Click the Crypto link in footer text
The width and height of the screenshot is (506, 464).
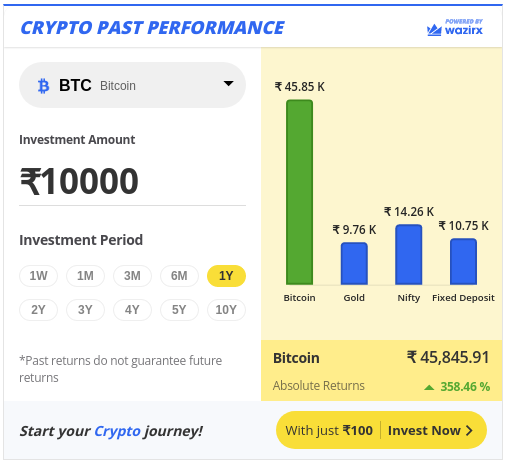click(117, 431)
